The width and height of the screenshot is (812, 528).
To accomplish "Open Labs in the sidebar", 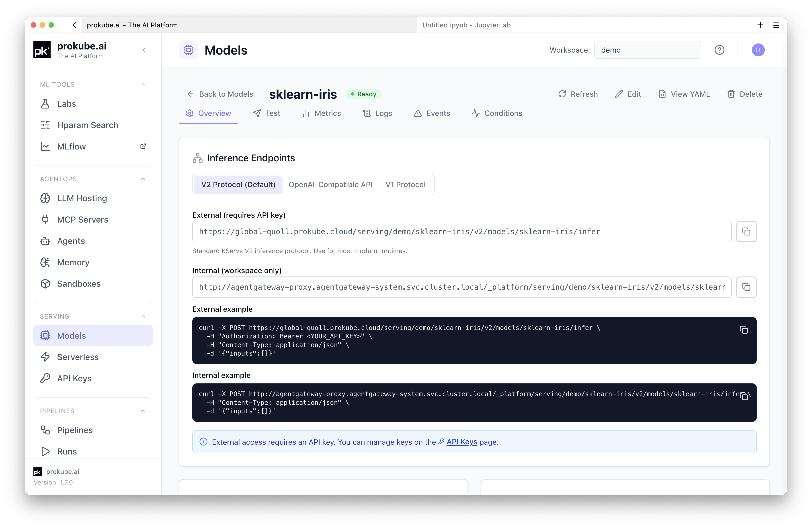I will (x=93, y=104).
